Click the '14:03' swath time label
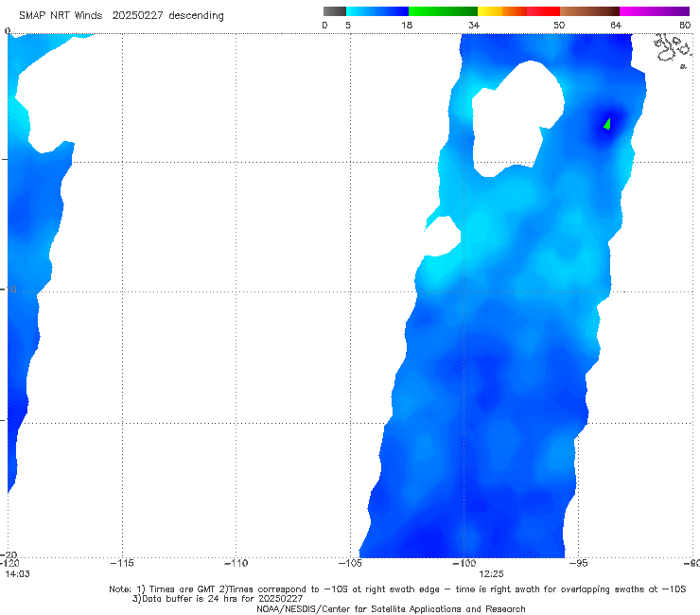700x615 pixels. pos(17,574)
